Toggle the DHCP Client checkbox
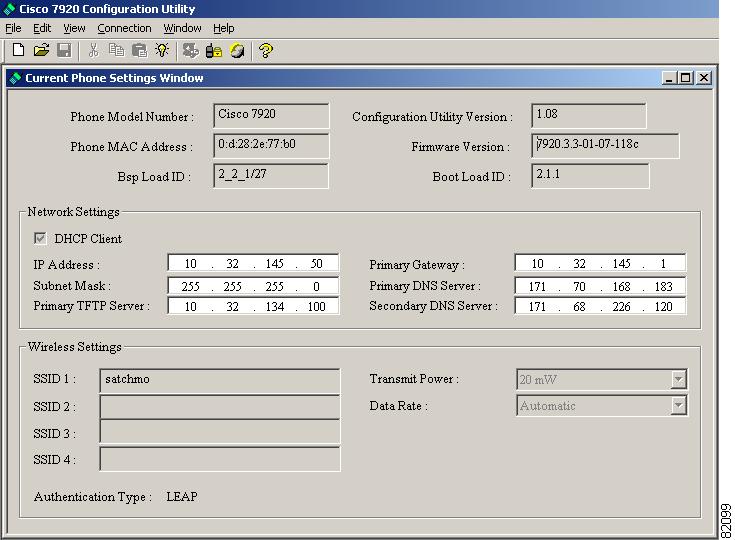735x540 pixels. click(x=40, y=238)
